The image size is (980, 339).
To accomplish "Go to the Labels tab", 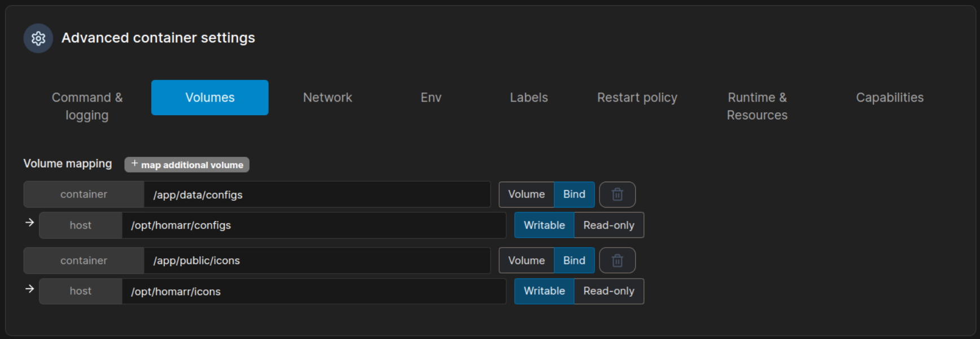I will click(528, 98).
